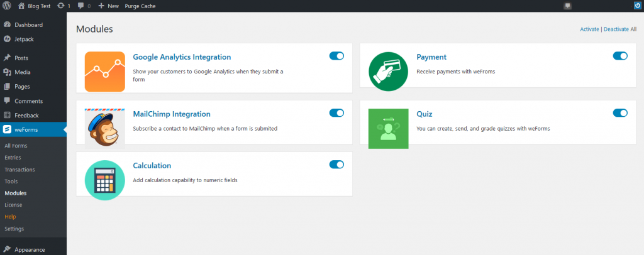Disable the MailChimp Integration toggle
Screen dimensions: 644x255
pos(336,113)
